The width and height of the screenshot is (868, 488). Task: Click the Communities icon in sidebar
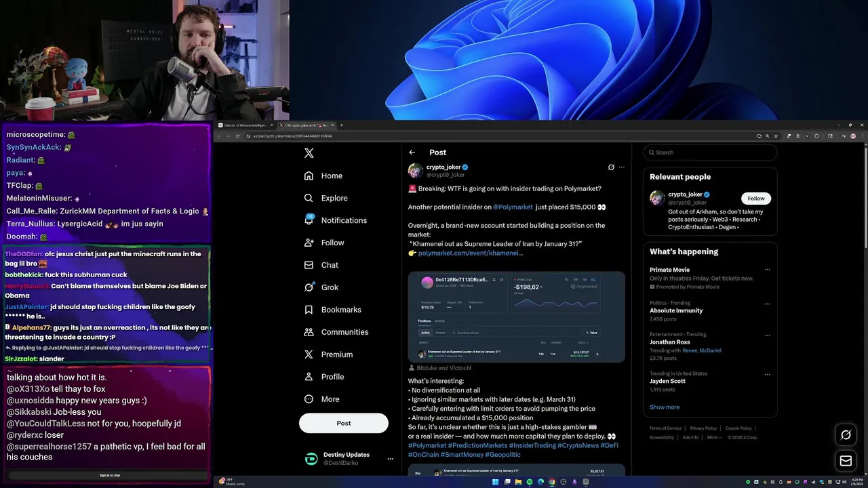(x=309, y=332)
